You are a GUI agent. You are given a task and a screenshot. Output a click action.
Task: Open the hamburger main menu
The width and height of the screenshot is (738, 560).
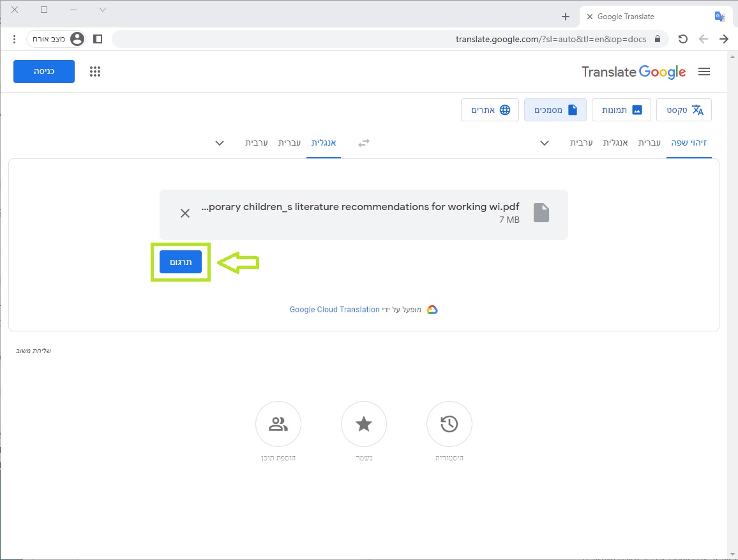coord(704,72)
